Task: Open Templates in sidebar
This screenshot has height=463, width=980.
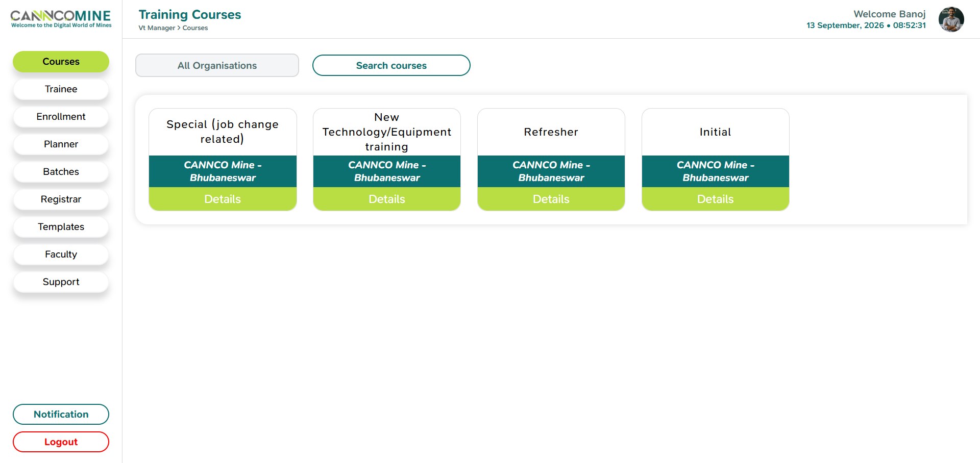Action: [x=61, y=227]
